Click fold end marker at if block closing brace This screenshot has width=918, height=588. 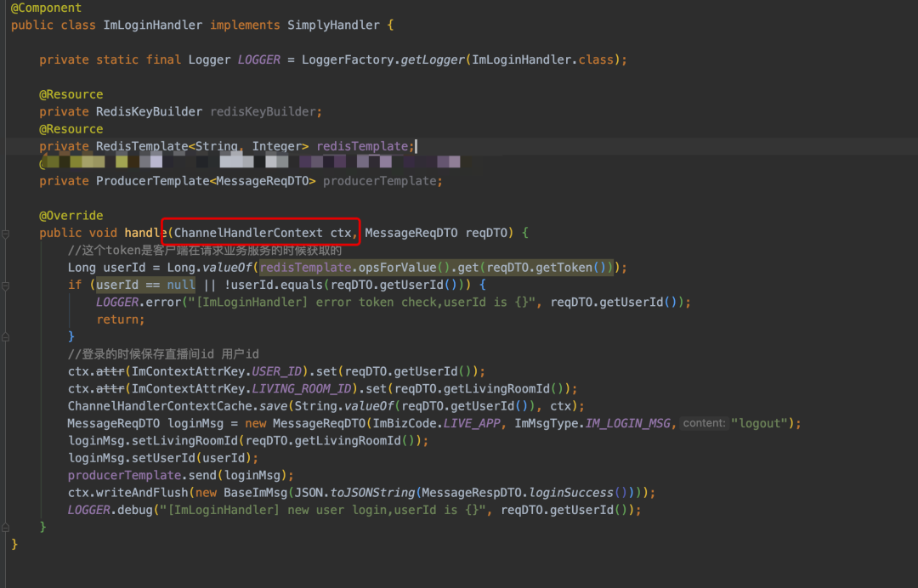point(5,337)
